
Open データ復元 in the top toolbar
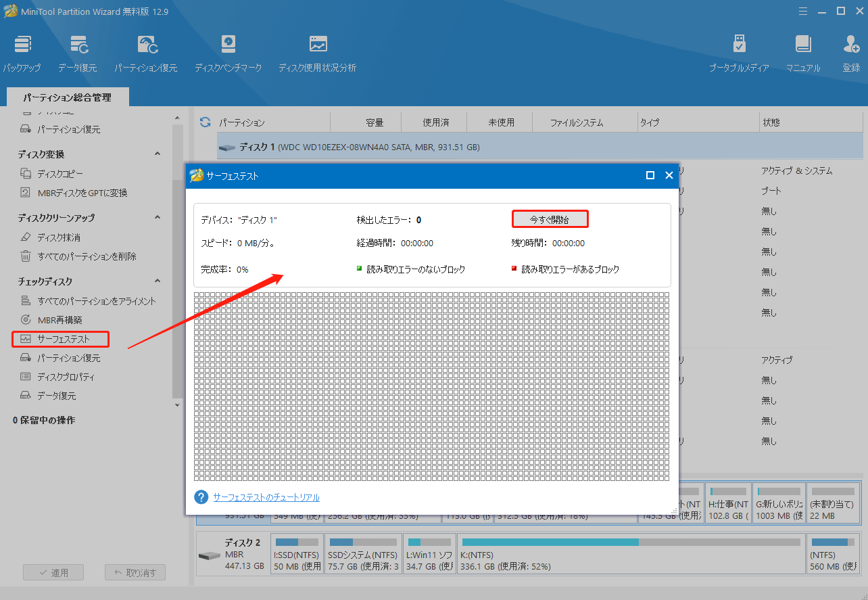click(x=77, y=53)
